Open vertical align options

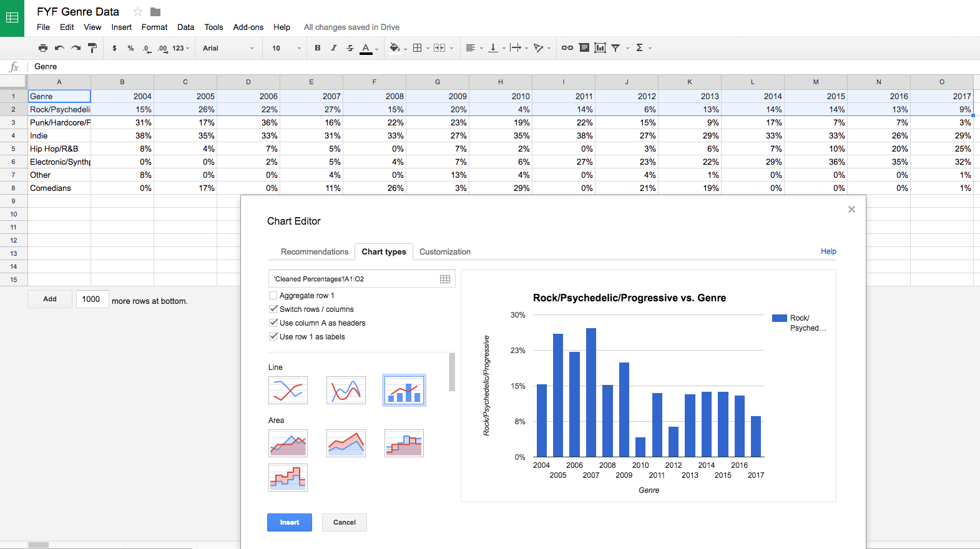click(x=493, y=48)
